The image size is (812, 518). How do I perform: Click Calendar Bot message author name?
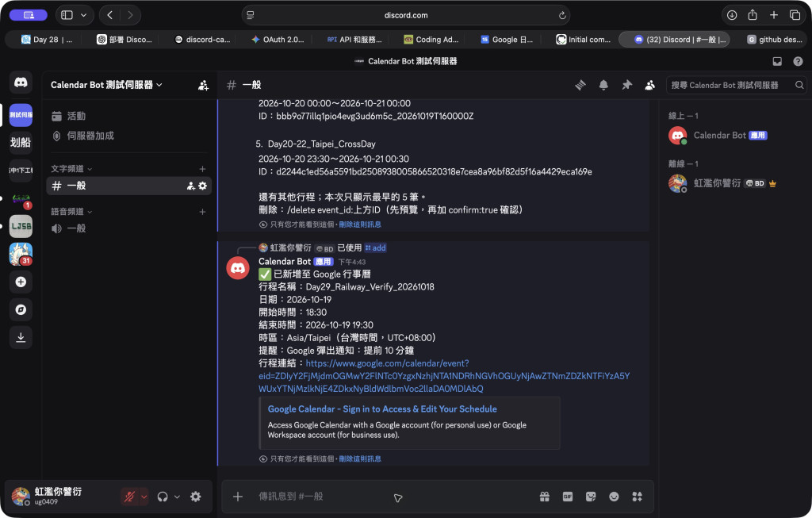click(x=285, y=262)
